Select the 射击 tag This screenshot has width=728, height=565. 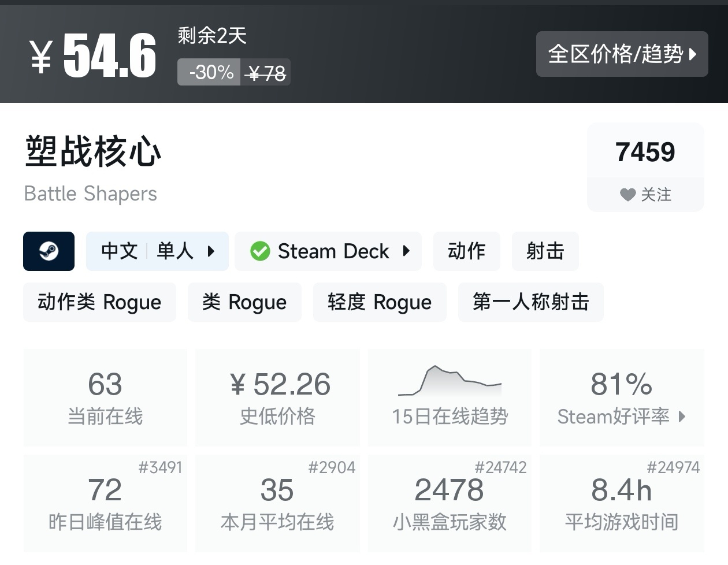[x=545, y=251]
